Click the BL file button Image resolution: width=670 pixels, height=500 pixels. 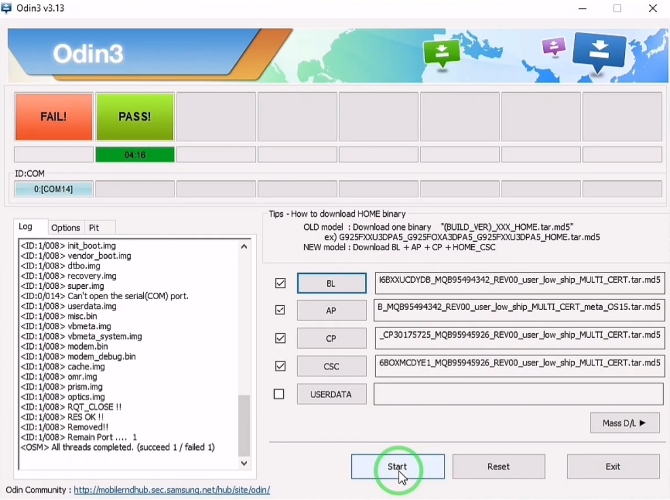coord(332,283)
